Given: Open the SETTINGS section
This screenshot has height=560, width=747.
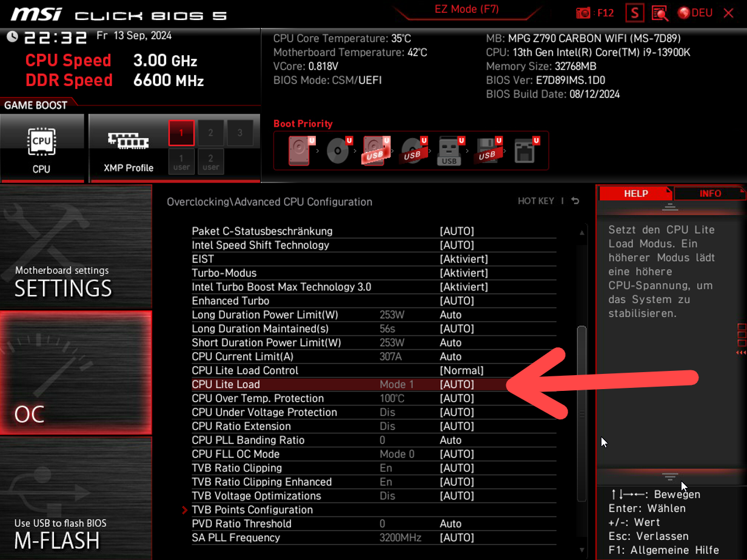Looking at the screenshot, I should click(76, 247).
